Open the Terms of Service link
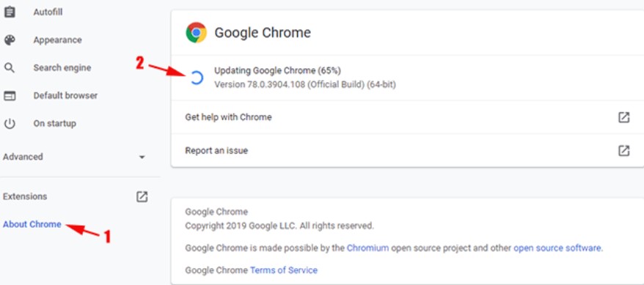Image resolution: width=644 pixels, height=285 pixels. (x=284, y=270)
